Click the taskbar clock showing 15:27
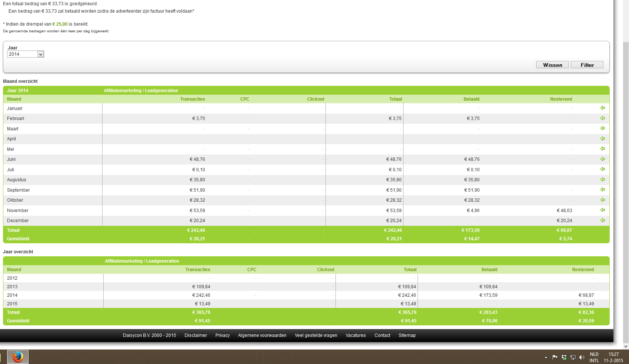 click(x=613, y=357)
